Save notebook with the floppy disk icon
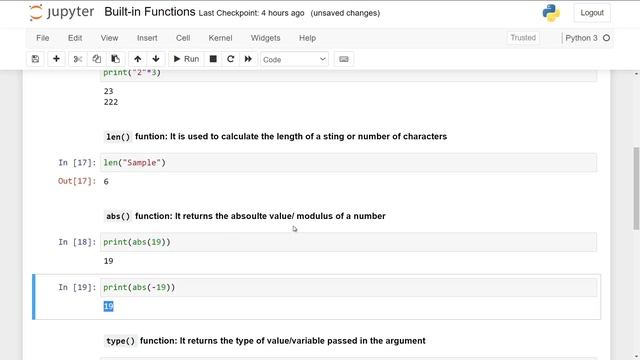 36,59
